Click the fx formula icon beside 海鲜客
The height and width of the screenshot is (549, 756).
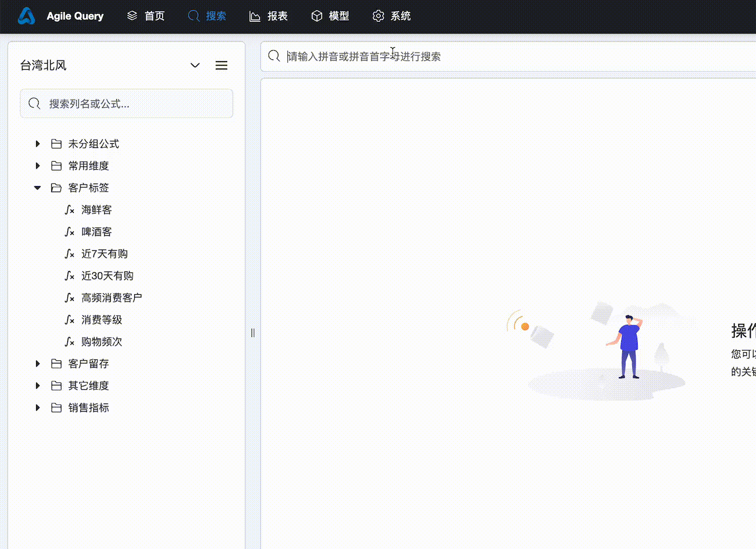(70, 210)
